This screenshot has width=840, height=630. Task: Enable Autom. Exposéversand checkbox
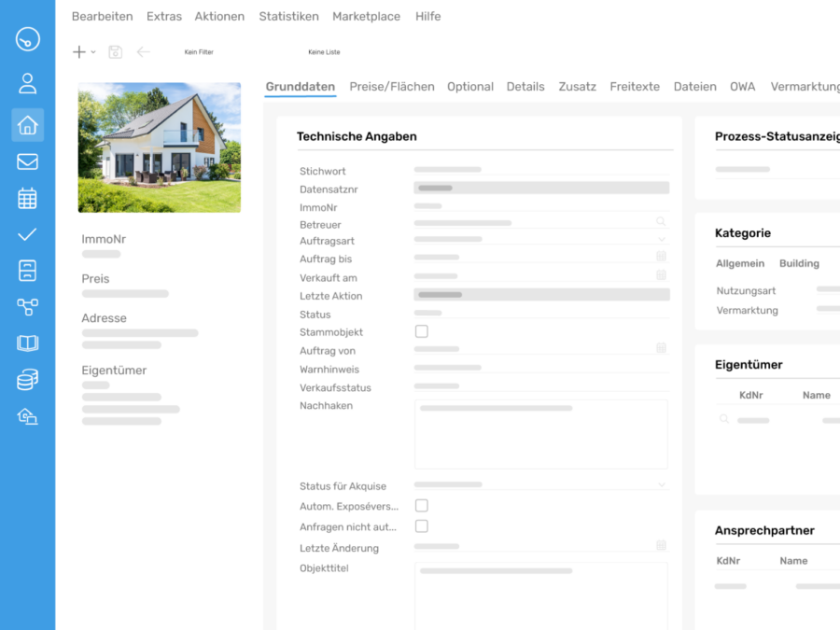tap(421, 504)
